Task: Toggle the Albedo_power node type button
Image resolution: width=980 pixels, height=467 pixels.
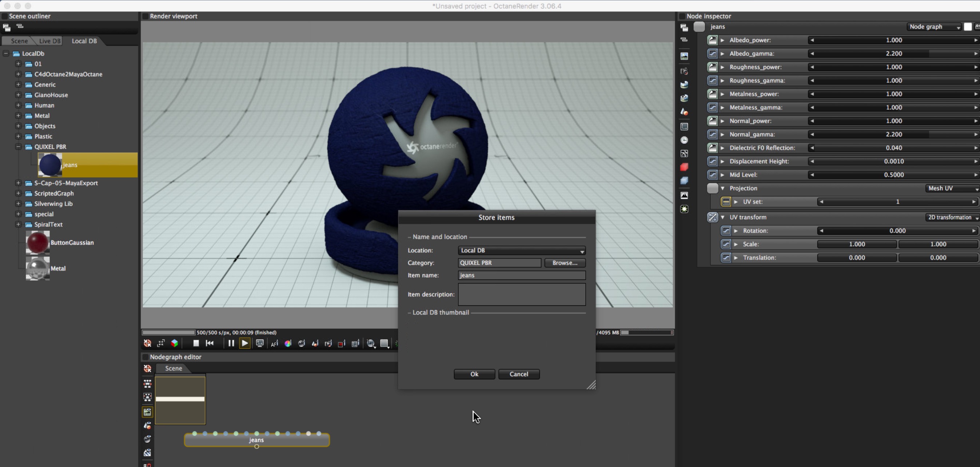Action: 712,40
